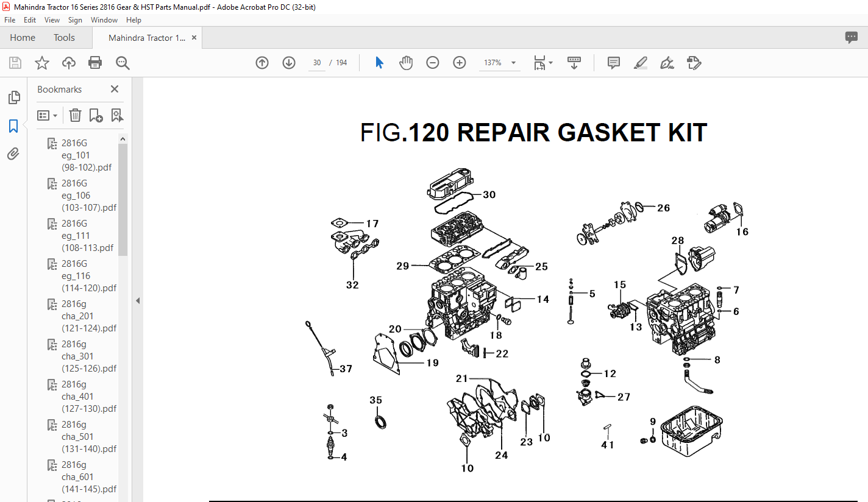Select the Mahindra Tractor document tab
This screenshot has height=502, width=868.
click(x=147, y=38)
